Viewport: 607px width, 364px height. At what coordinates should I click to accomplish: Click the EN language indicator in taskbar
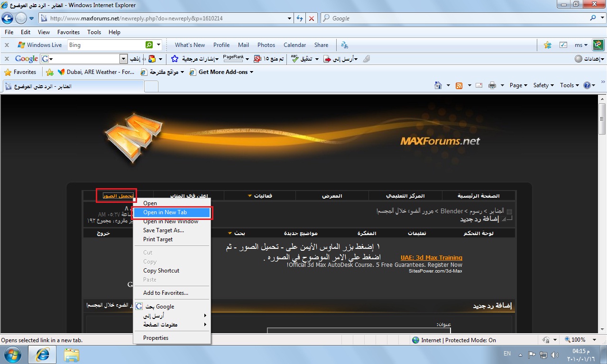pyautogui.click(x=507, y=354)
